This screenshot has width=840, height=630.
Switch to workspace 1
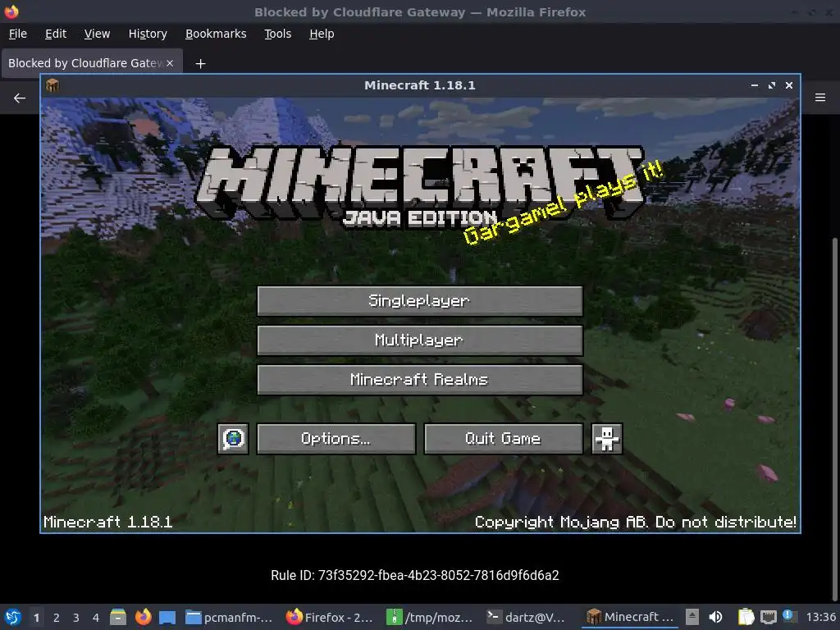point(36,618)
